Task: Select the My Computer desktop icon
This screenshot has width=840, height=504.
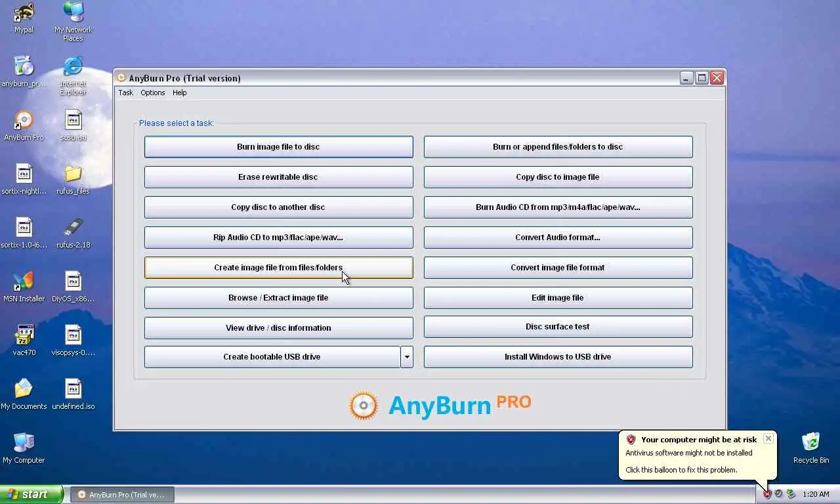Action: tap(24, 448)
